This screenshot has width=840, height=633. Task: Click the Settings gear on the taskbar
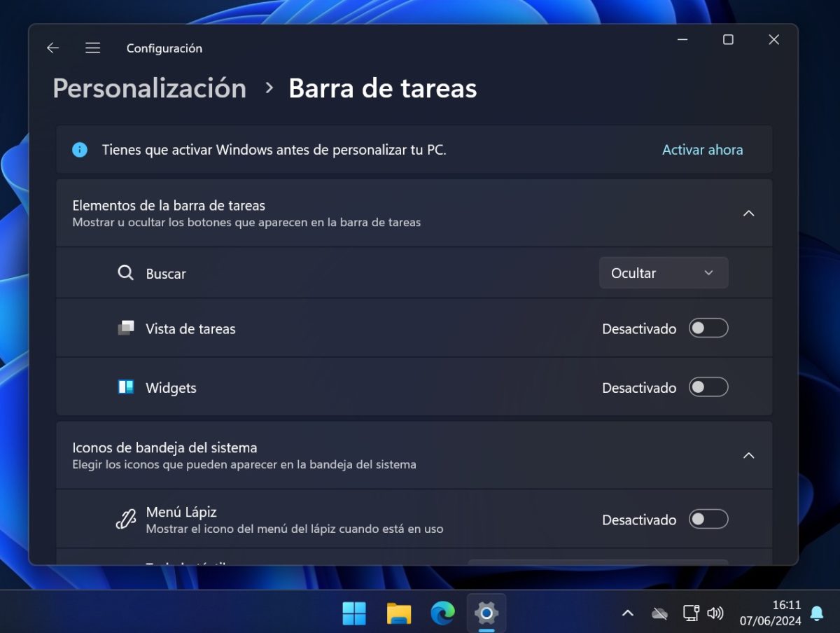(486, 613)
